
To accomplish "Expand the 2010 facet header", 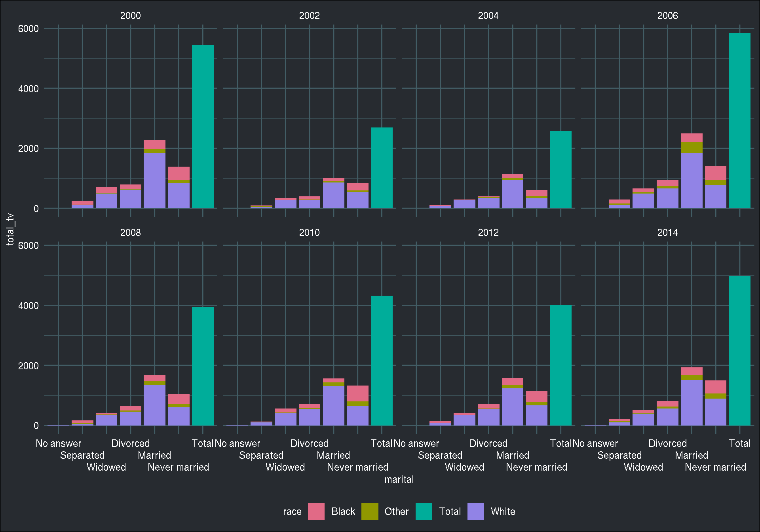I will click(x=310, y=233).
